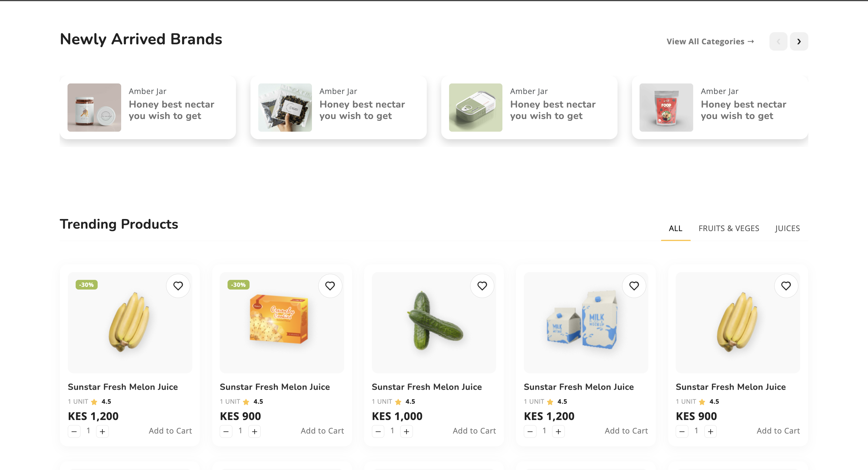
Task: Click the star rating icon on the first product
Action: tap(94, 401)
